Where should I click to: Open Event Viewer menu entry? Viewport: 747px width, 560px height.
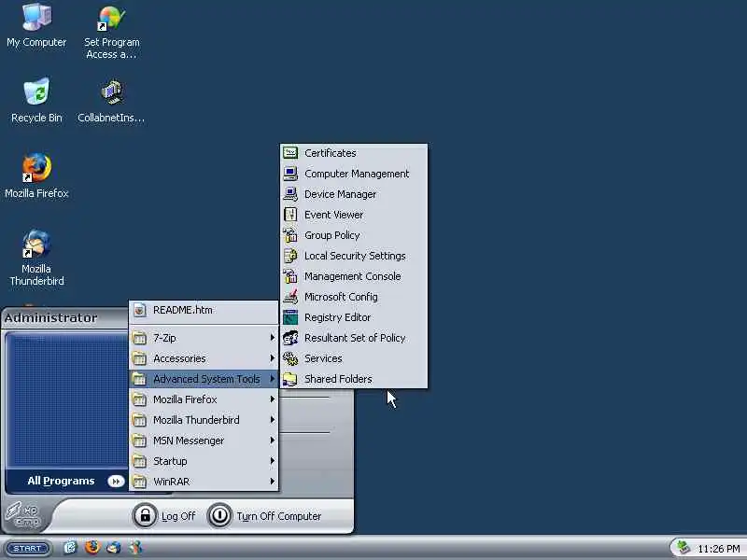tap(354, 215)
